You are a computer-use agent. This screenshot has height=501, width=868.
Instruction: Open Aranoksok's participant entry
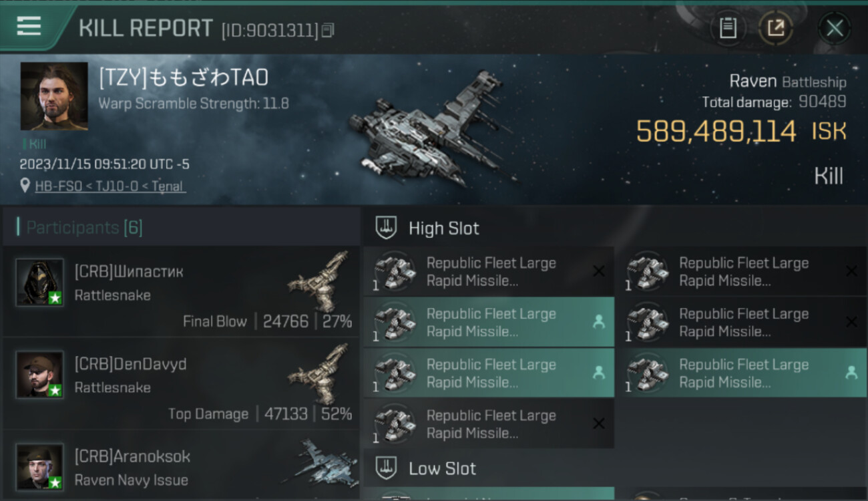point(180,466)
